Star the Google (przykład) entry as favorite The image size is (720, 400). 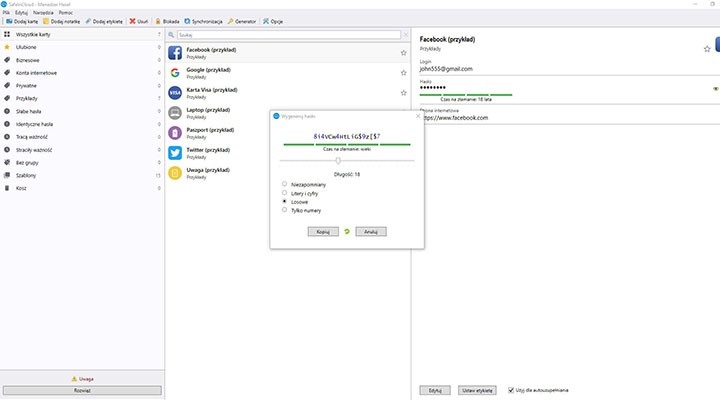click(x=403, y=73)
